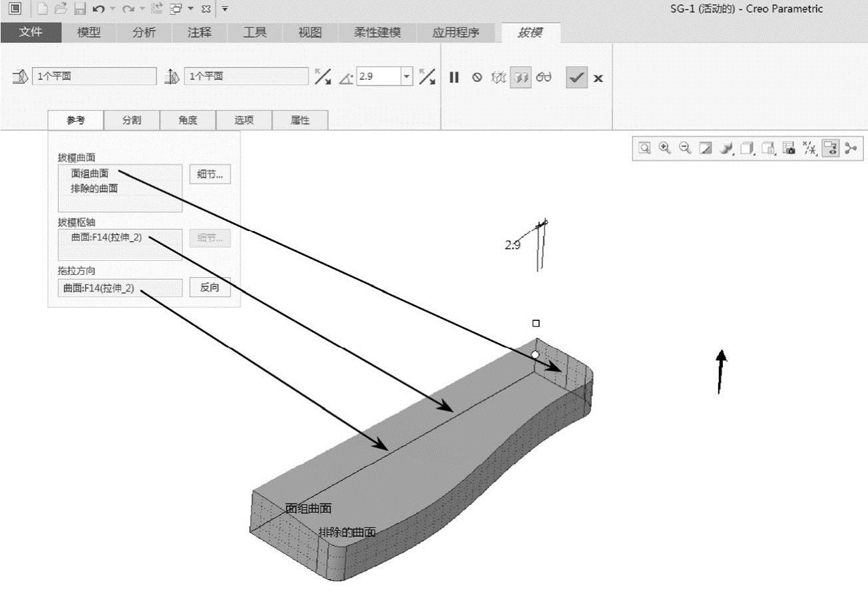868x592 pixels.
Task: Open the 注释 ribbon tab
Action: click(x=200, y=32)
